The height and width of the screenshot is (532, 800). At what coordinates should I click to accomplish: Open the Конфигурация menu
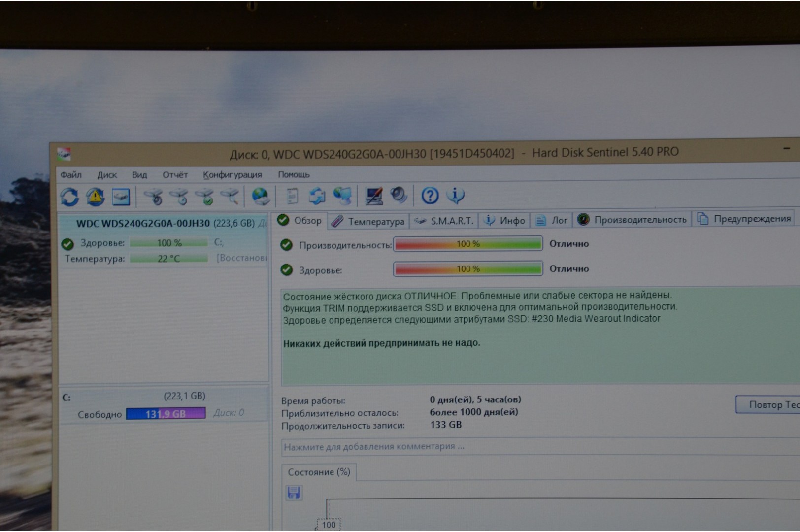pyautogui.click(x=232, y=175)
